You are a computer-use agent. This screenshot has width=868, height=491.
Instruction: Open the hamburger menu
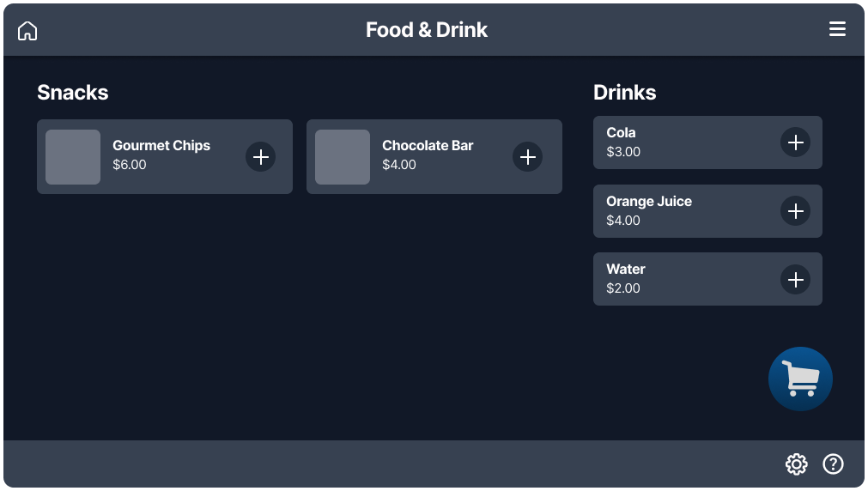click(837, 29)
